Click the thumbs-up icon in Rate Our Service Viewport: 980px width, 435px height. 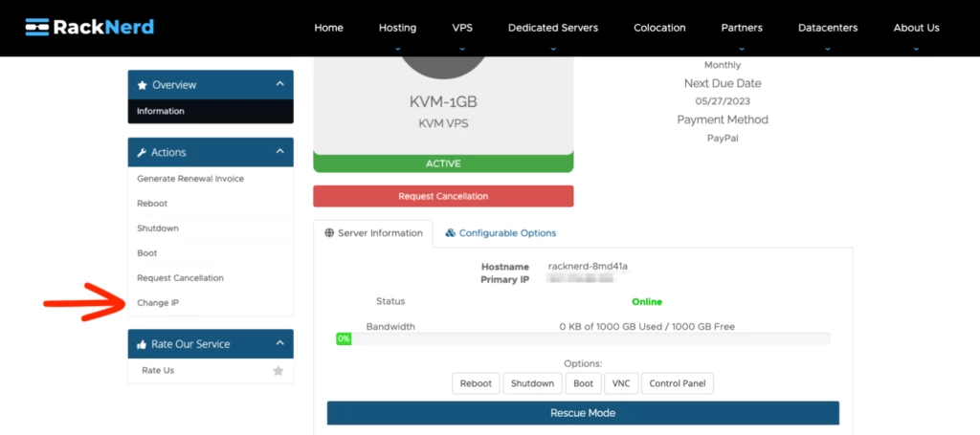click(142, 344)
